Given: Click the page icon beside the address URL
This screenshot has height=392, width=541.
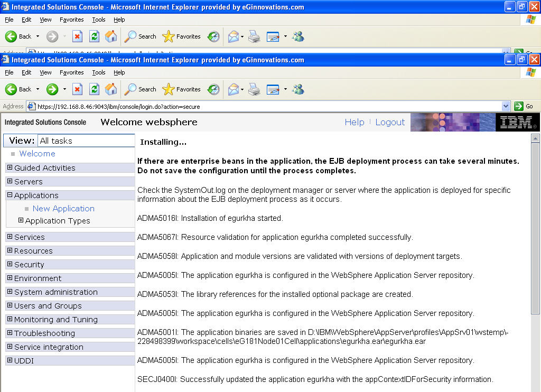Looking at the screenshot, I should (x=31, y=106).
